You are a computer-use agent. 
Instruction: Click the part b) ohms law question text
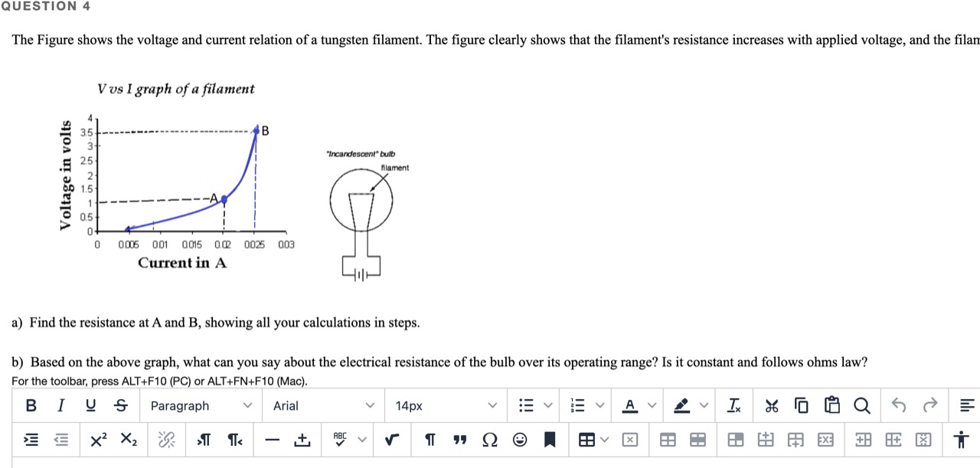click(x=439, y=362)
